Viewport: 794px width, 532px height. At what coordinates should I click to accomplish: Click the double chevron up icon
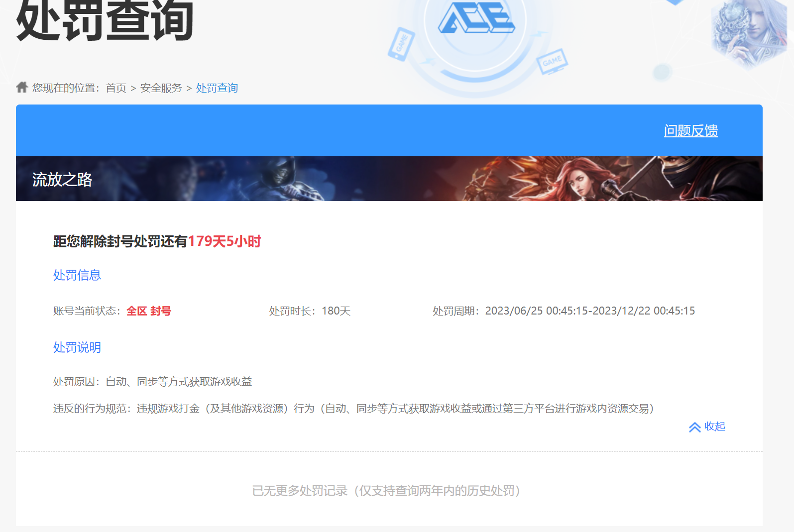tap(695, 427)
